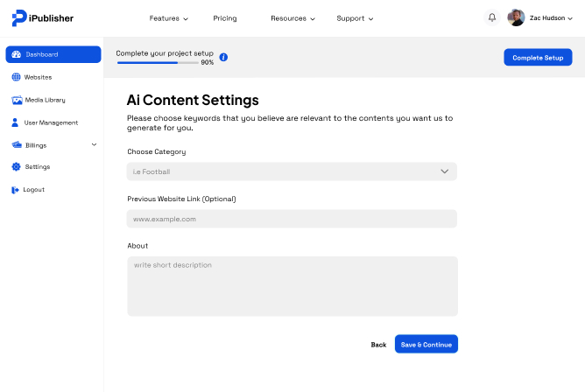This screenshot has width=585, height=392.
Task: Expand the Features menu
Action: (x=169, y=18)
